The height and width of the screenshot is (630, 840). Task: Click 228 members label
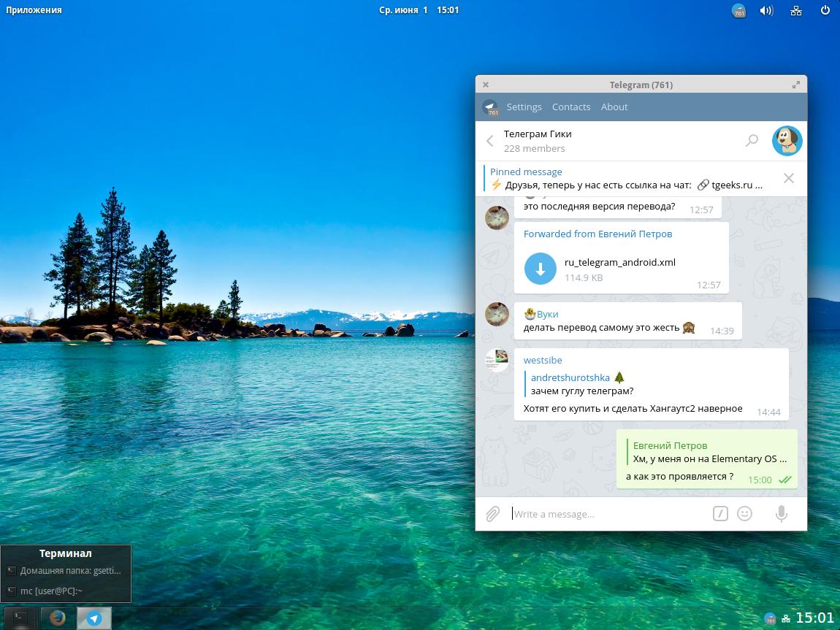[534, 148]
